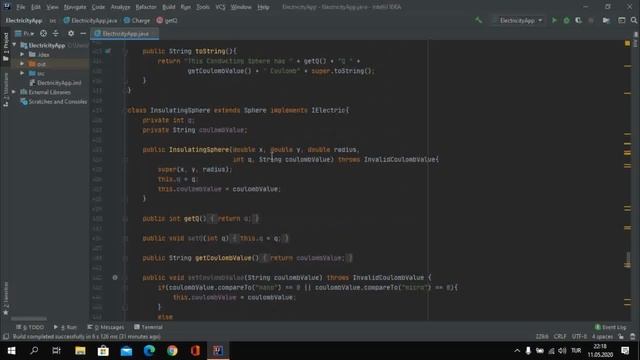Click the cursor position indicator in status bar
The width and height of the screenshot is (640, 360).
click(542, 337)
